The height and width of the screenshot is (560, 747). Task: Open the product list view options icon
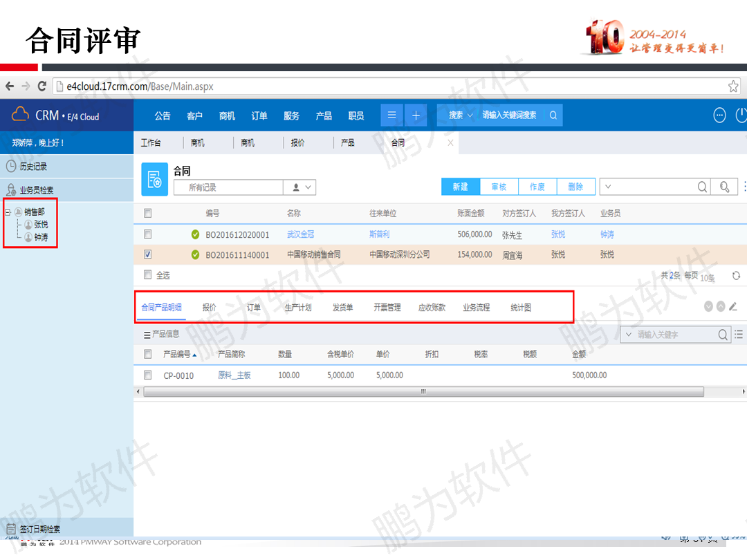click(x=739, y=335)
